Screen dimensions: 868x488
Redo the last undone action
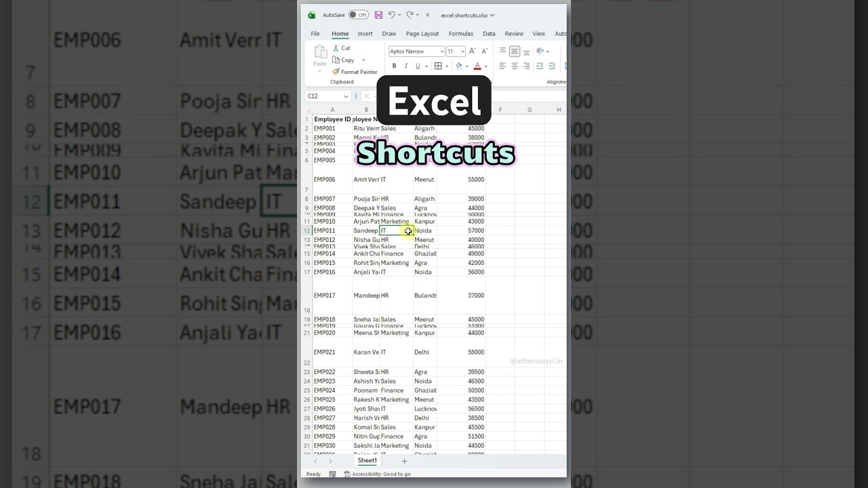click(410, 15)
